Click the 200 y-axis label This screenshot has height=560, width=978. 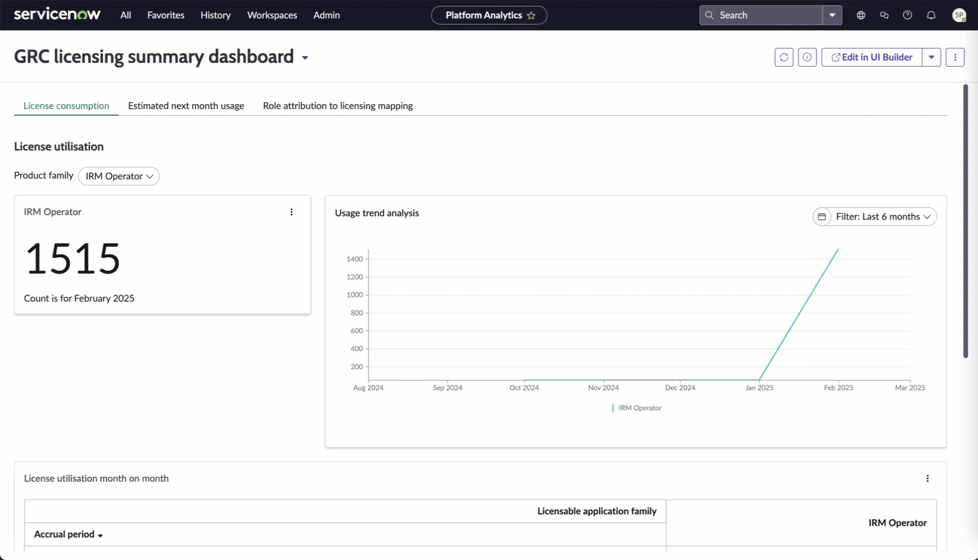pyautogui.click(x=357, y=367)
